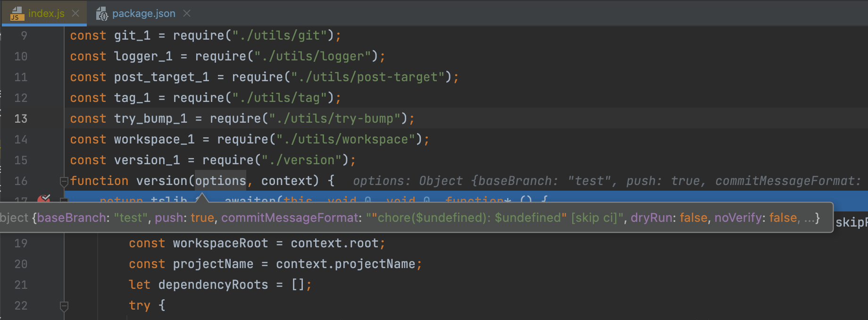Click dryRun value in the tooltip

point(693,218)
